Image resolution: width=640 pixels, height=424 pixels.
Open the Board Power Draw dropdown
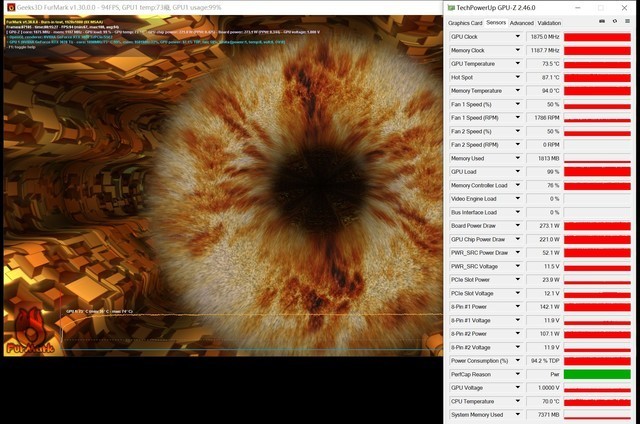518,226
